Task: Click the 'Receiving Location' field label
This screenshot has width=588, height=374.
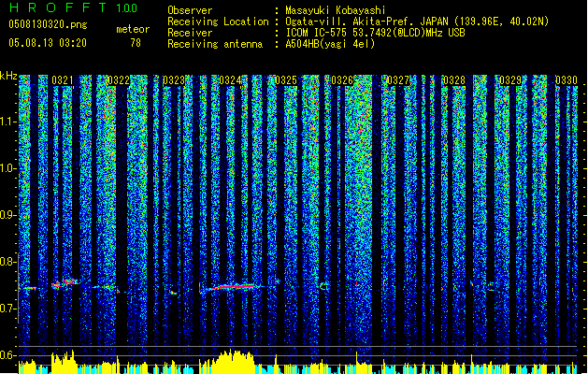Action: tap(218, 22)
